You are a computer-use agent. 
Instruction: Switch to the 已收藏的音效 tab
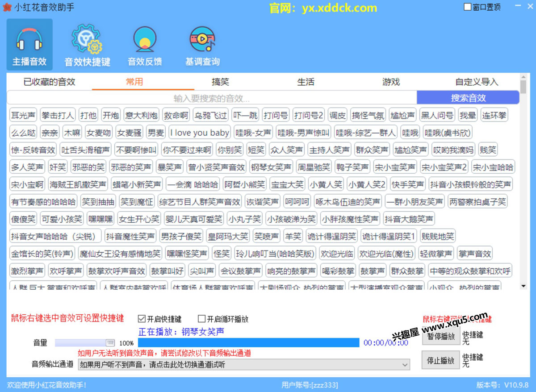(50, 82)
